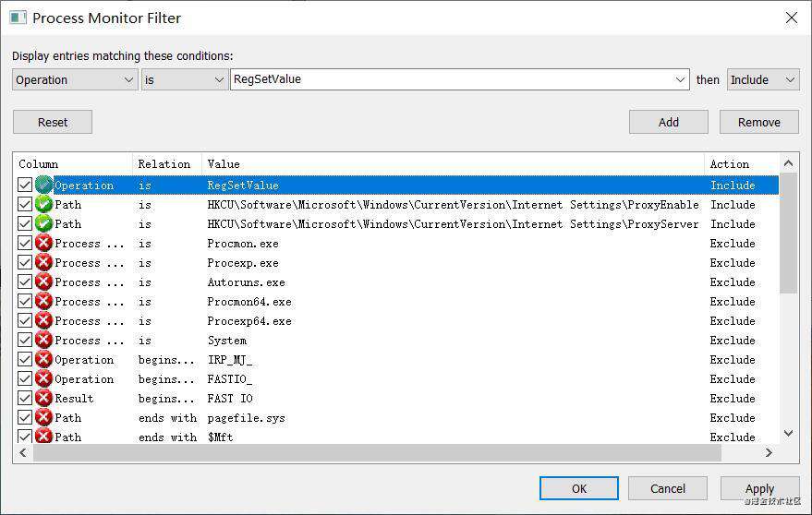The height and width of the screenshot is (515, 812).
Task: Click red exclude icon on pagefile.sys row
Action: pos(44,418)
